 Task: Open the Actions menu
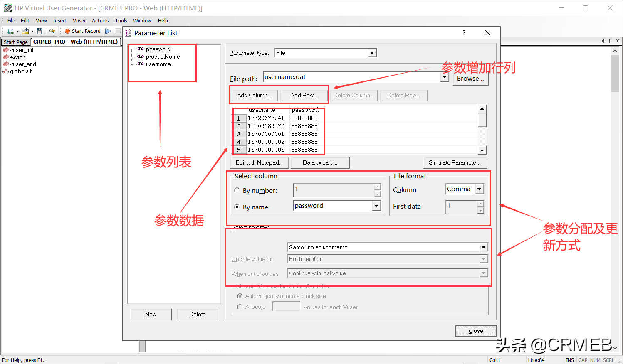tap(100, 20)
